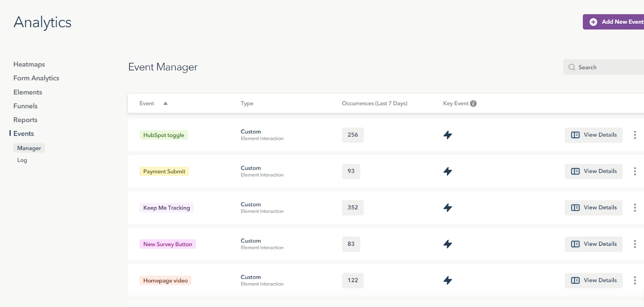Open the Homepage video event tag
This screenshot has height=307, width=644.
pos(165,280)
